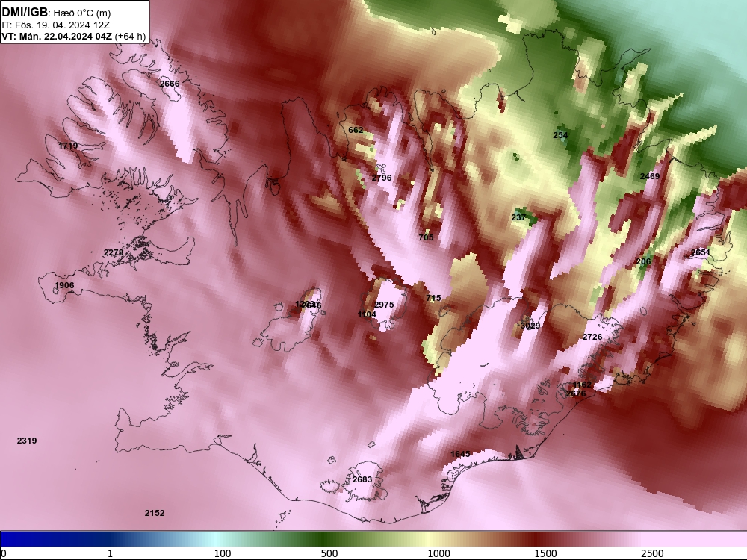This screenshot has height=560, width=747.
Task: Click the 254 height label
Action: [x=560, y=135]
